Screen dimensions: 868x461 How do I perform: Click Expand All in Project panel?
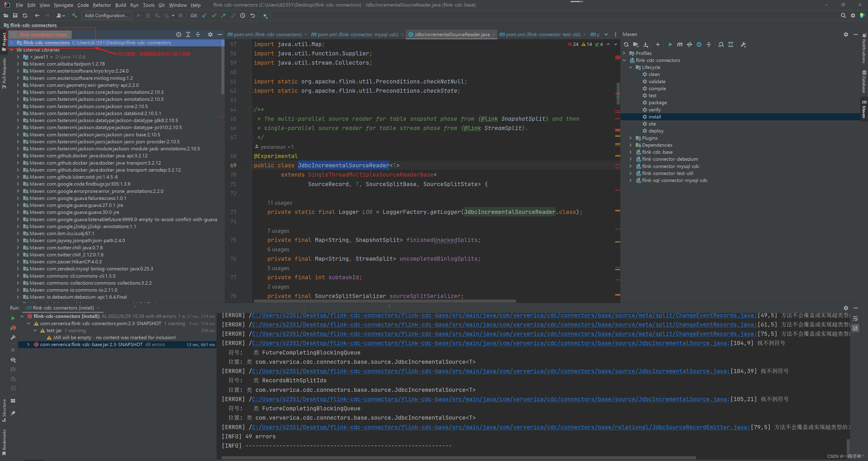pos(188,34)
